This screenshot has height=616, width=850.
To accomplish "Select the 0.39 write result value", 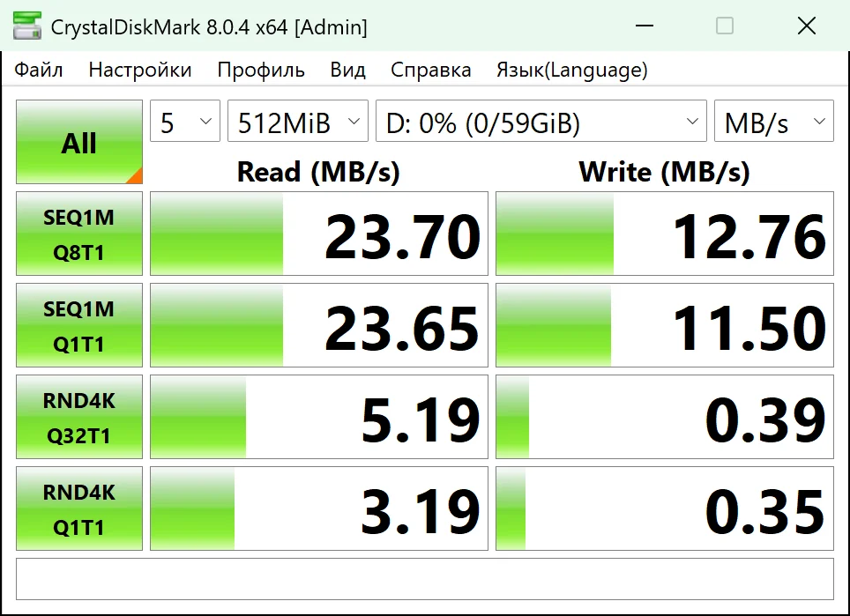I will pos(665,417).
